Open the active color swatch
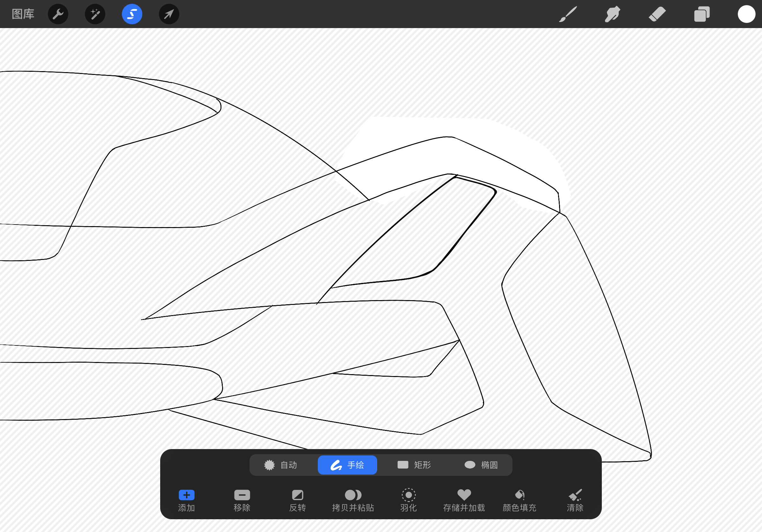Screen dimensions: 762x532 coord(746,14)
